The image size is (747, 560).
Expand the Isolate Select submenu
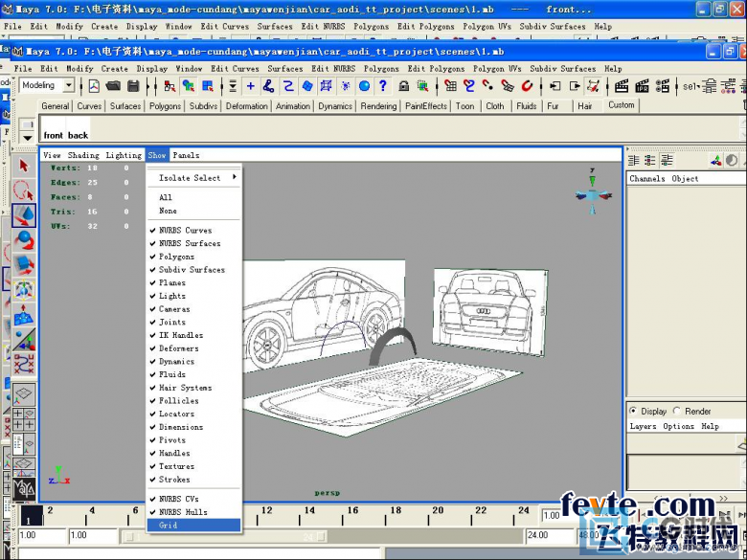[193, 178]
